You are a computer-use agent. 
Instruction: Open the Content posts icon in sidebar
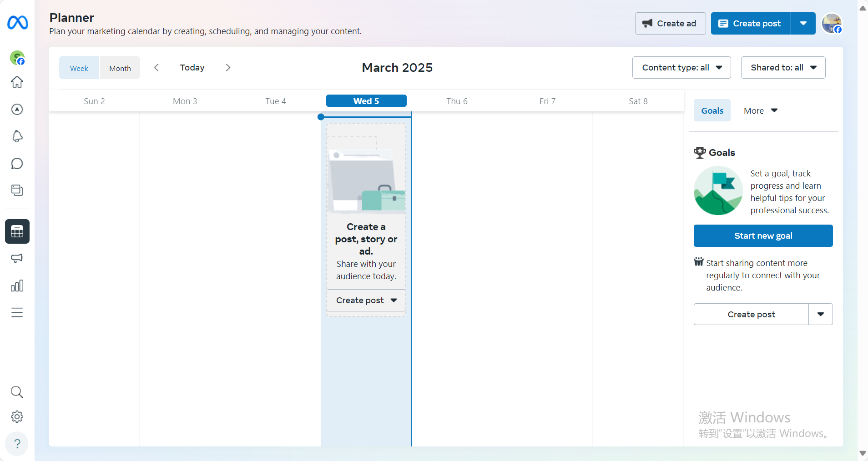pyautogui.click(x=17, y=190)
